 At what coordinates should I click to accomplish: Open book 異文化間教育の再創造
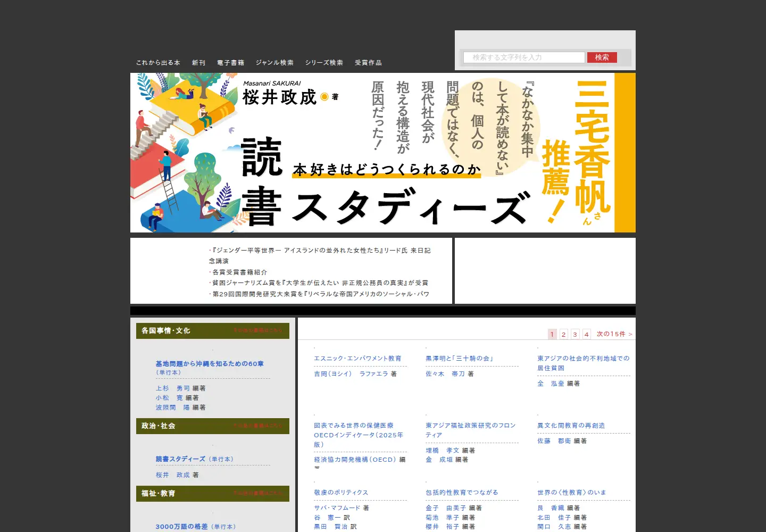571,426
